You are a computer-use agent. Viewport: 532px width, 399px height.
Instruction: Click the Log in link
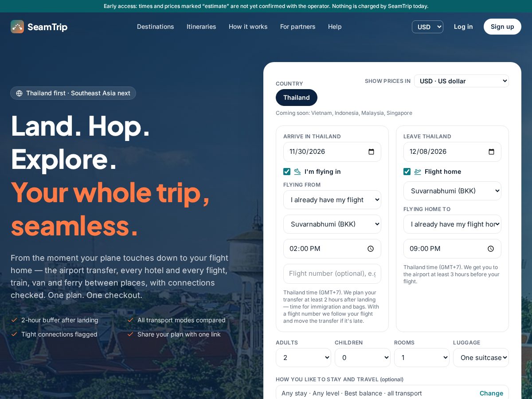(463, 27)
